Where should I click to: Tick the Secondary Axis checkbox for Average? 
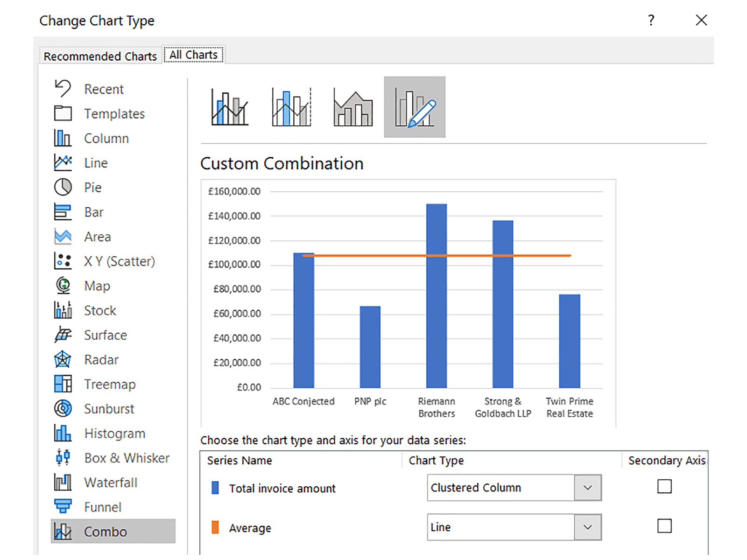664,526
